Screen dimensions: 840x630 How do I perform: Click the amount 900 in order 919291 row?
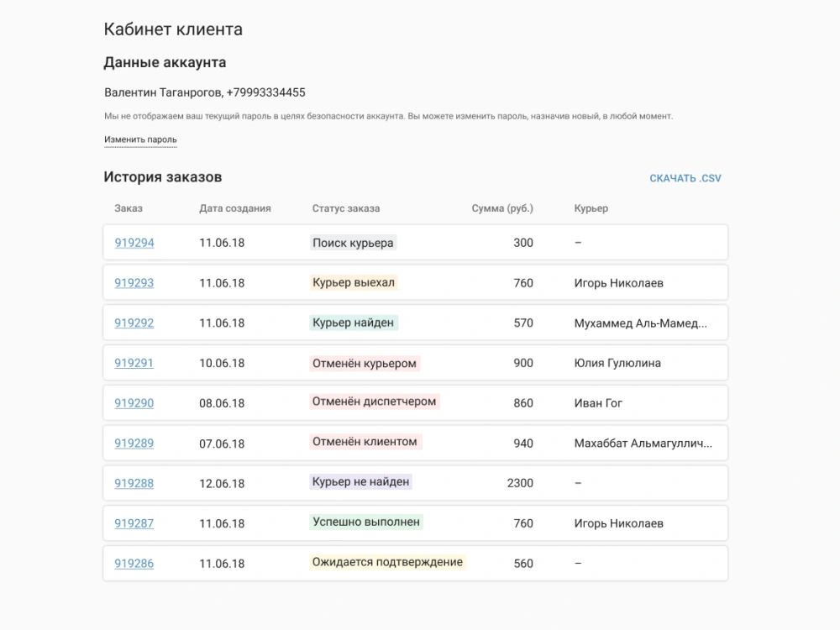coord(522,363)
